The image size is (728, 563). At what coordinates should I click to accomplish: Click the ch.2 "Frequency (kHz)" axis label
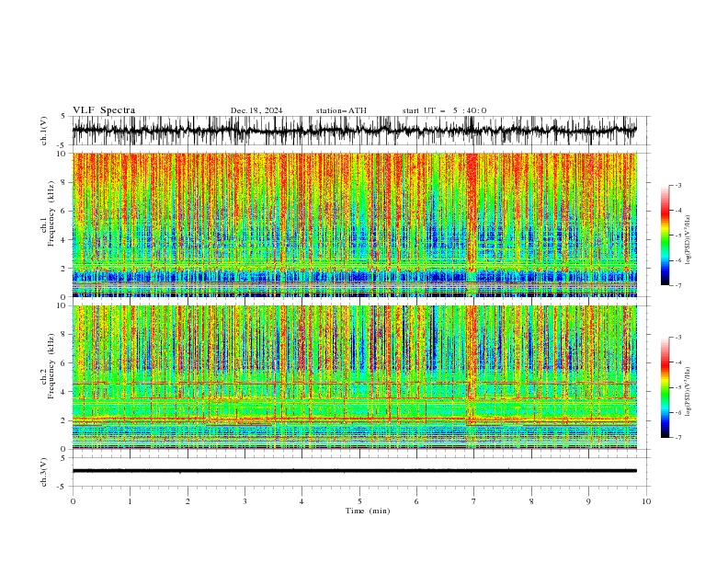click(x=51, y=366)
